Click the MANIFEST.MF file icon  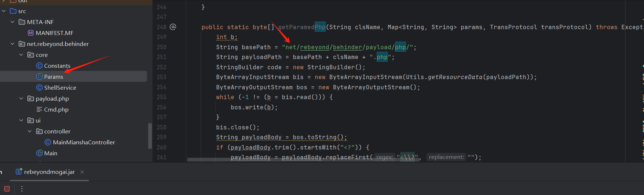31,33
